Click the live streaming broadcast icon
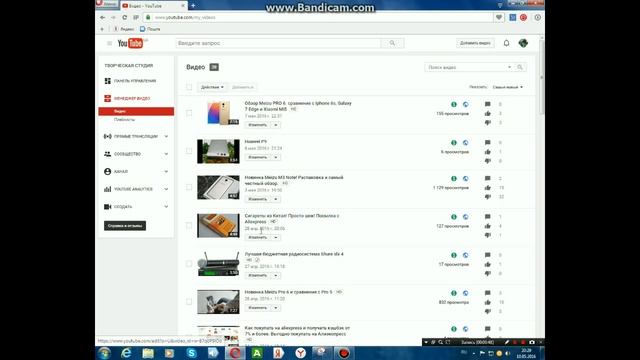The width and height of the screenshot is (640, 360). [107, 136]
